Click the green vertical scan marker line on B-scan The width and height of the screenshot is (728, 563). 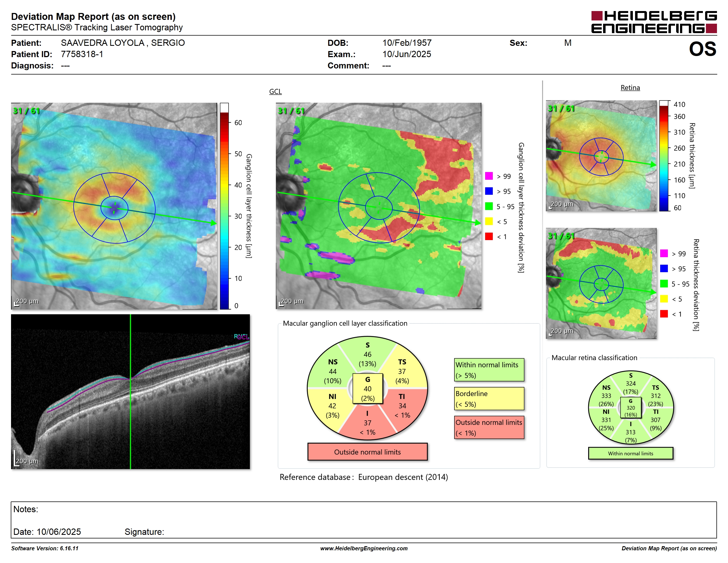pyautogui.click(x=130, y=392)
